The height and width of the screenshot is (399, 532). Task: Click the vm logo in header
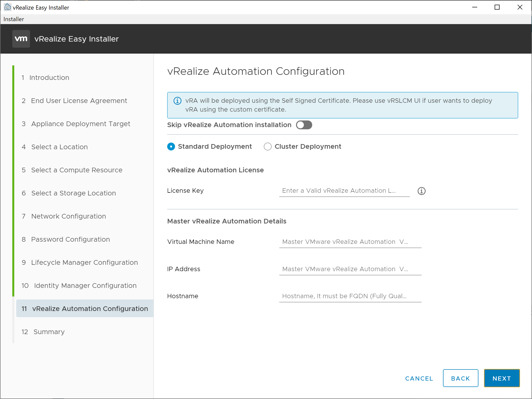coord(21,39)
